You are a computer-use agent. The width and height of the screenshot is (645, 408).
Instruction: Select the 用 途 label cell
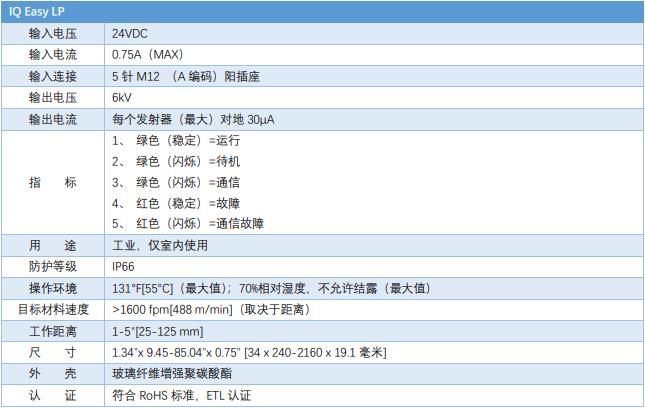(x=53, y=246)
